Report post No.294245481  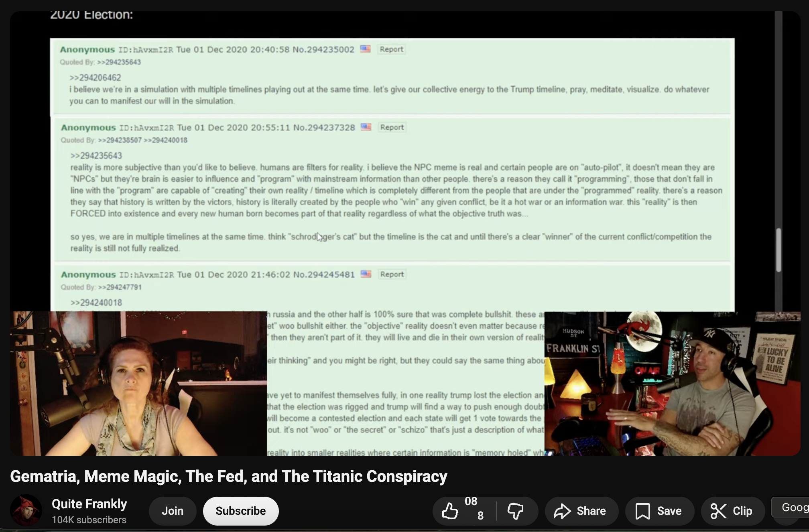[x=392, y=274]
